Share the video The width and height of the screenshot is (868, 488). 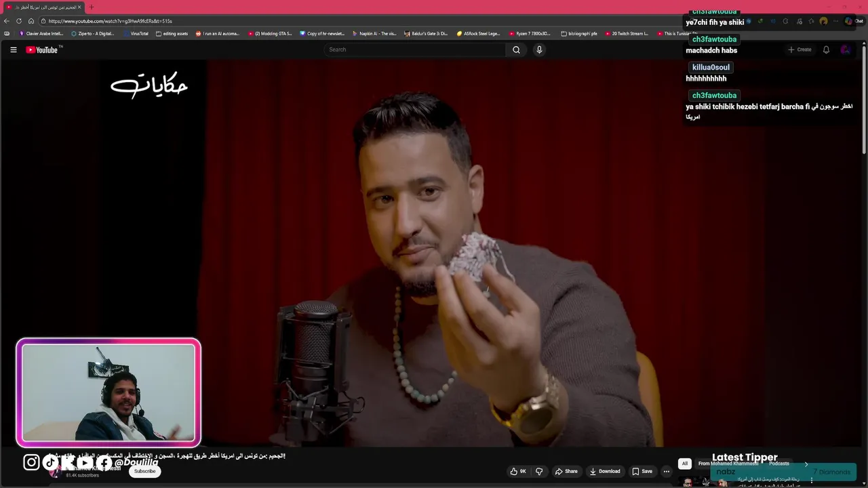coord(566,471)
